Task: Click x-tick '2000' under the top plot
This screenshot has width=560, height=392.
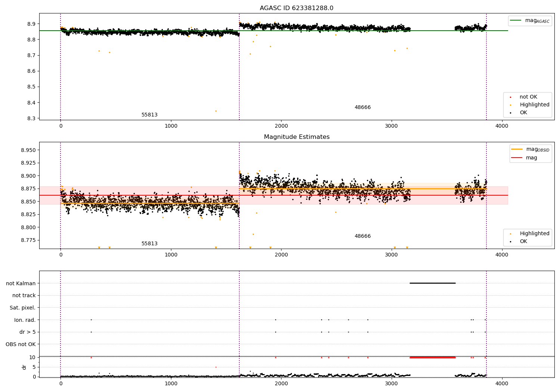Action: (281, 126)
